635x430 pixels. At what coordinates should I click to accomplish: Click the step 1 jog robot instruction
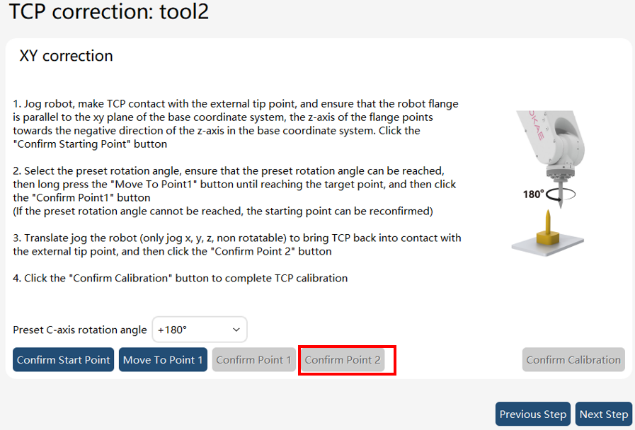click(x=235, y=124)
